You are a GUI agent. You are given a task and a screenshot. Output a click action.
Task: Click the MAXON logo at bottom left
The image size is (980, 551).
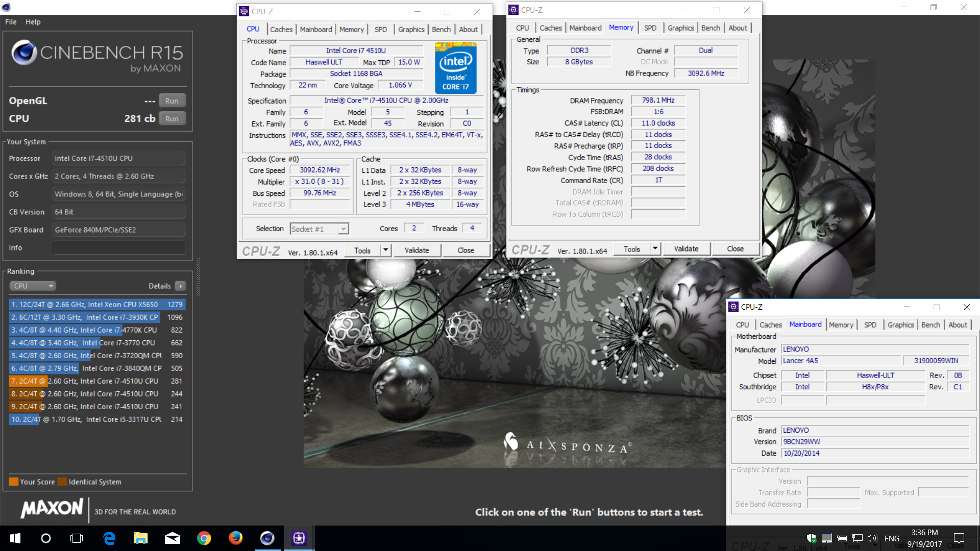(52, 508)
